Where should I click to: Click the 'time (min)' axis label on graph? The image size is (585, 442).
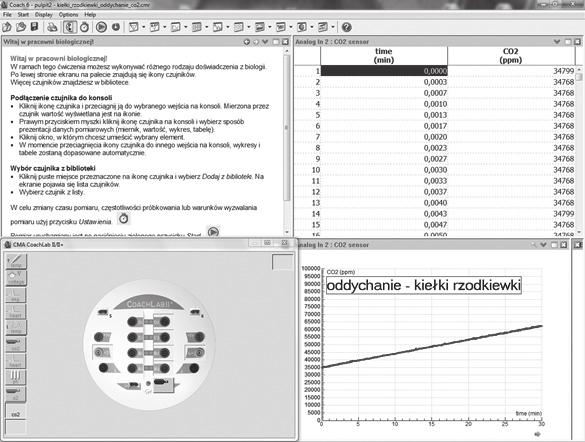click(x=528, y=413)
